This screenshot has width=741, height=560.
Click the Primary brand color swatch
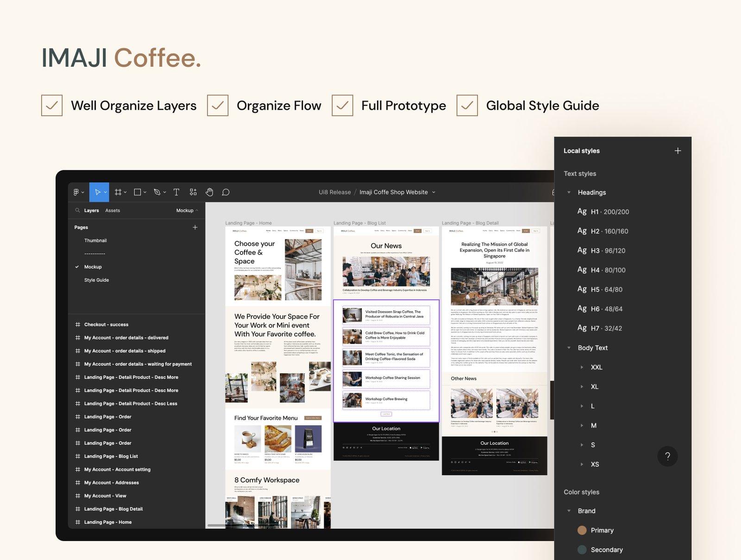[582, 530]
